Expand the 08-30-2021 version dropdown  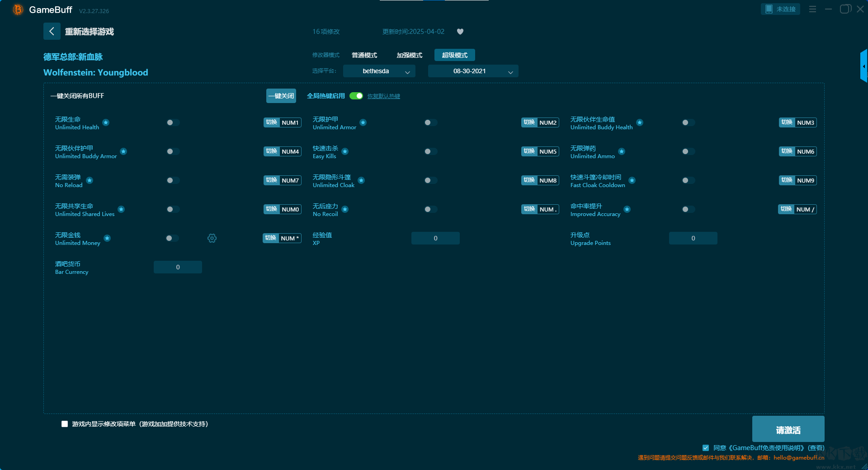(x=473, y=71)
